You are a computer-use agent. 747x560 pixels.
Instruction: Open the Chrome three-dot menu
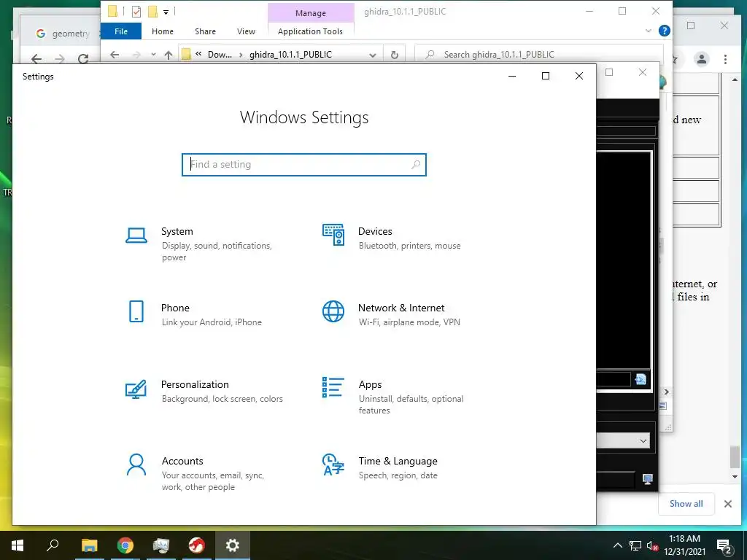[x=725, y=59]
